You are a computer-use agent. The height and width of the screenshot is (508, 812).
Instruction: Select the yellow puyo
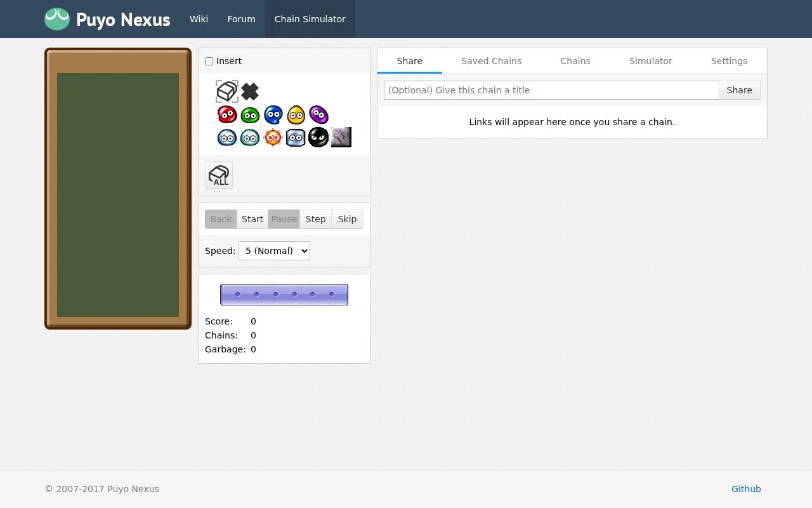tap(296, 114)
